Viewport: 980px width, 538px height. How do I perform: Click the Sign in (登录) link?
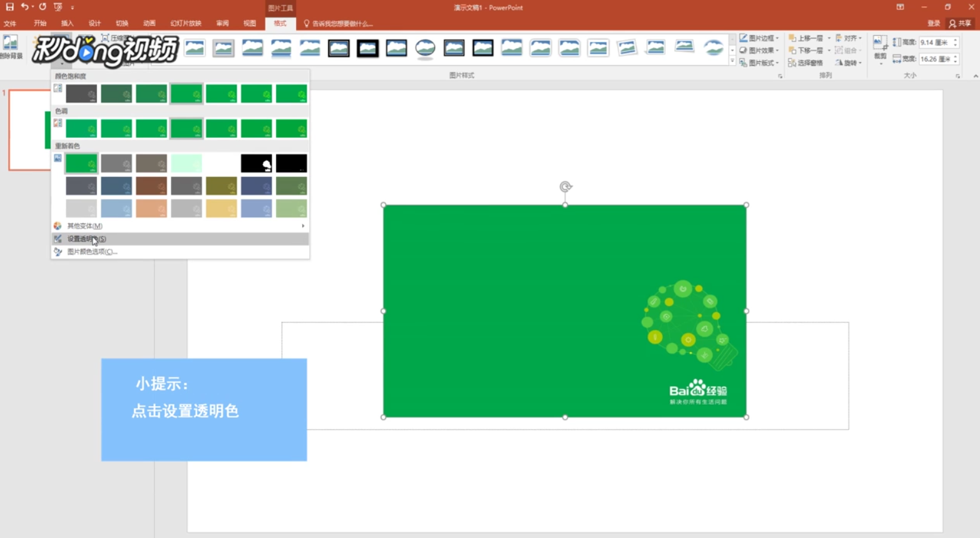(x=934, y=23)
